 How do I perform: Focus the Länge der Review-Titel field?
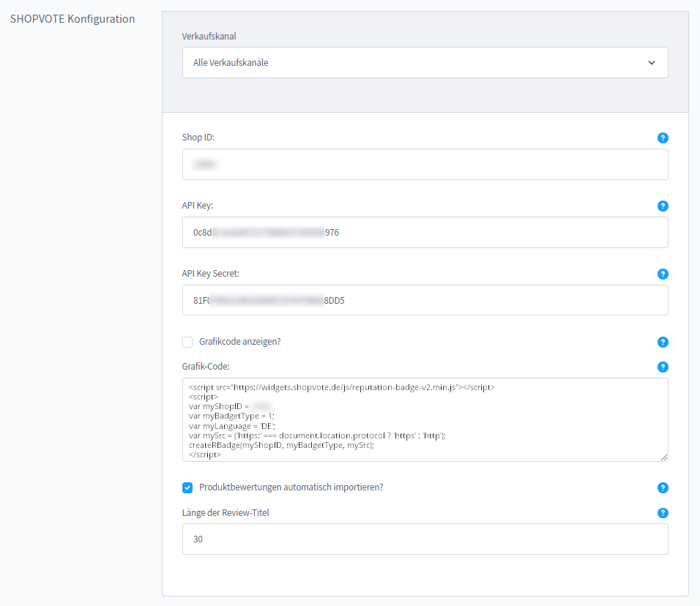point(425,539)
